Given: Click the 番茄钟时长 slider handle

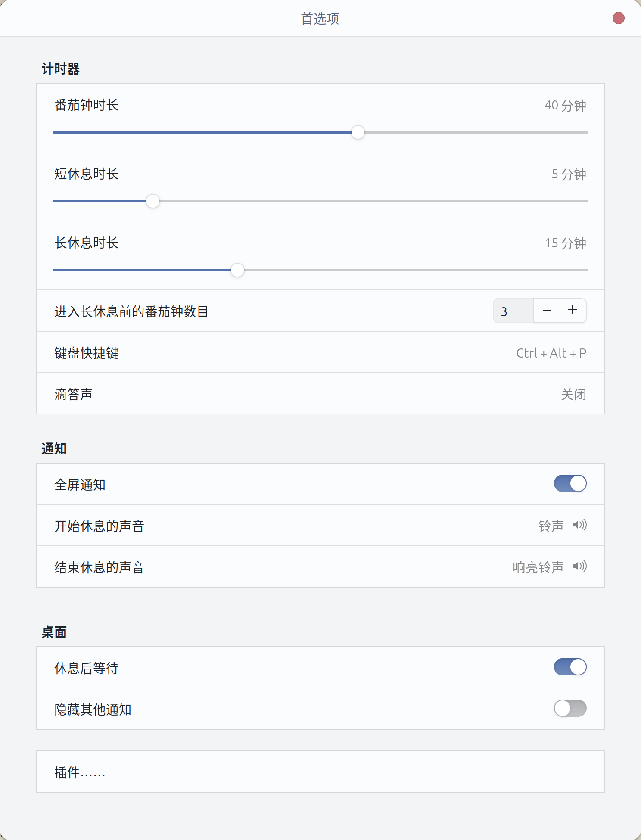Looking at the screenshot, I should 358,132.
